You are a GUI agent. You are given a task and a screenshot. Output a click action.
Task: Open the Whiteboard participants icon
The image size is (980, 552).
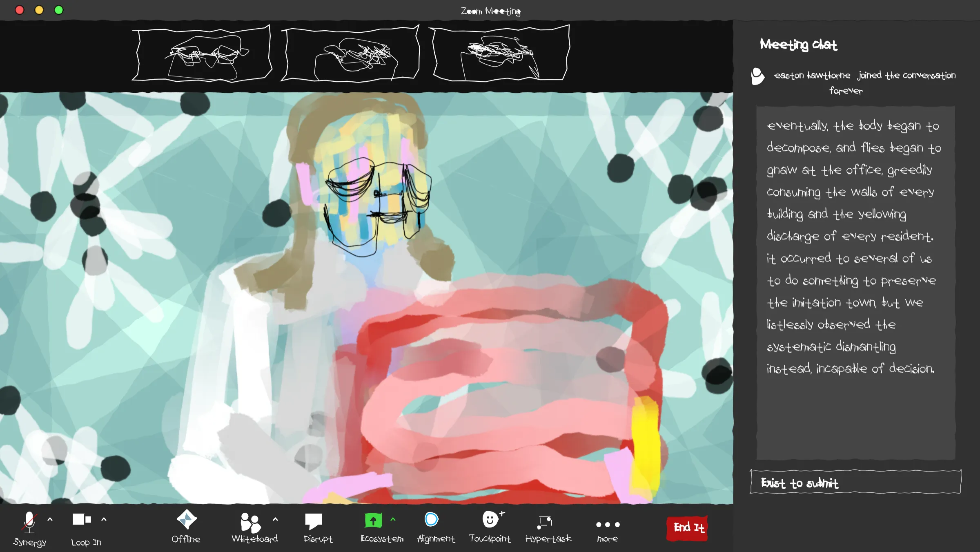(x=250, y=522)
